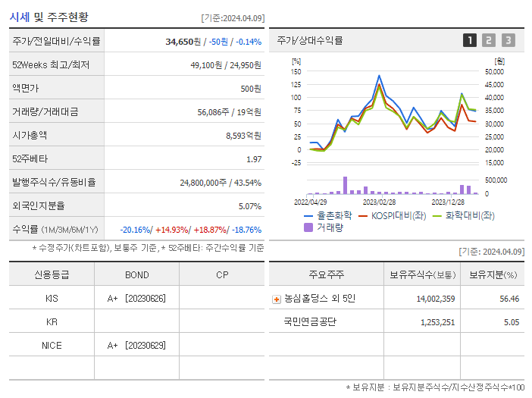Switch to chart view tab 3
The height and width of the screenshot is (398, 532).
point(509,40)
